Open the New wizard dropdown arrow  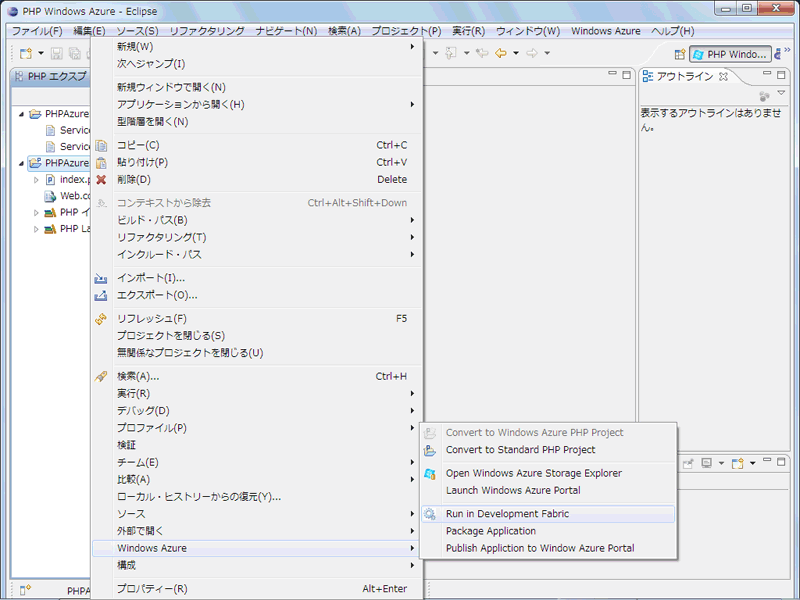41,53
